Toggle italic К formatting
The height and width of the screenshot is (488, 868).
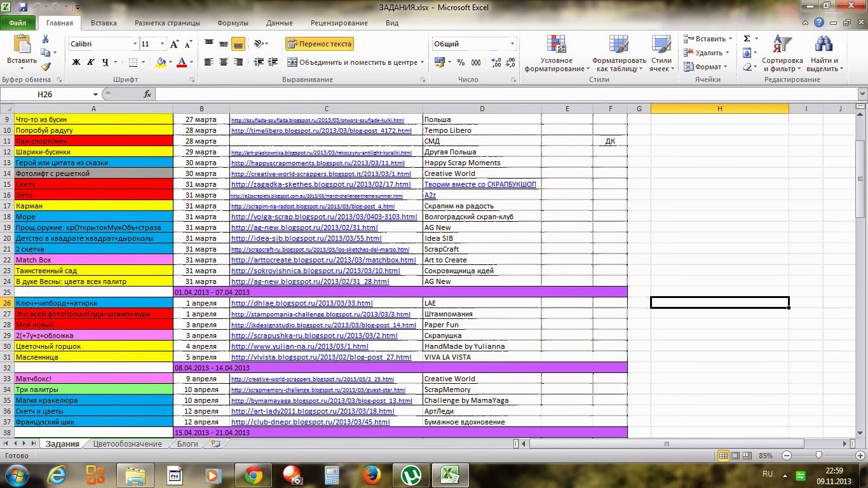(91, 62)
